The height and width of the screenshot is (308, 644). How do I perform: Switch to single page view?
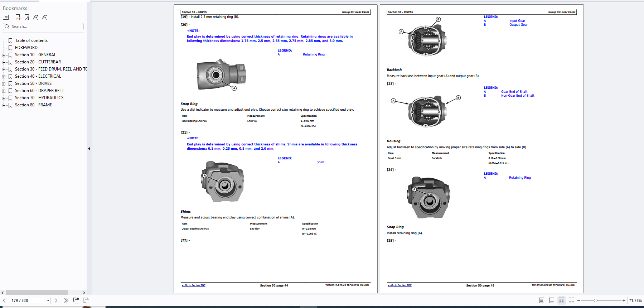541,300
